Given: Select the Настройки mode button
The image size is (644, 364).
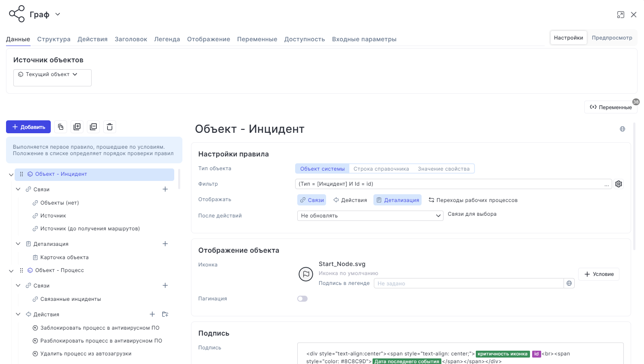Looking at the screenshot, I should click(x=569, y=38).
